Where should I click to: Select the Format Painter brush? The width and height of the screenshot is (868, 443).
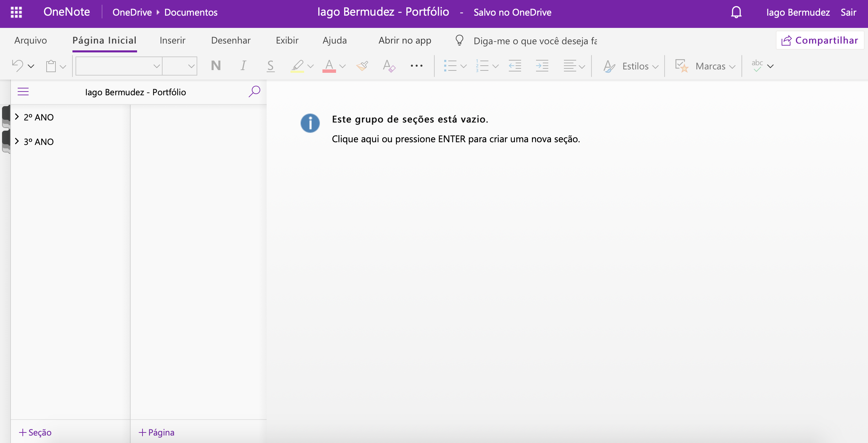pyautogui.click(x=362, y=66)
